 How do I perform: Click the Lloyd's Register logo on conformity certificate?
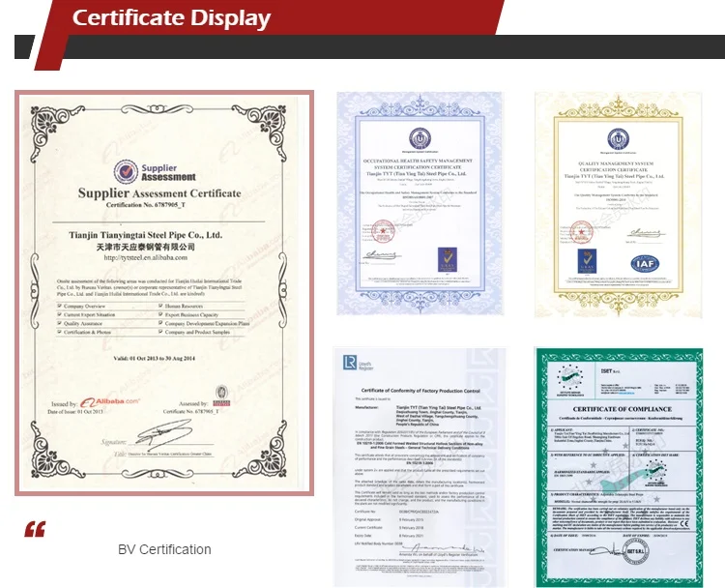(352, 364)
